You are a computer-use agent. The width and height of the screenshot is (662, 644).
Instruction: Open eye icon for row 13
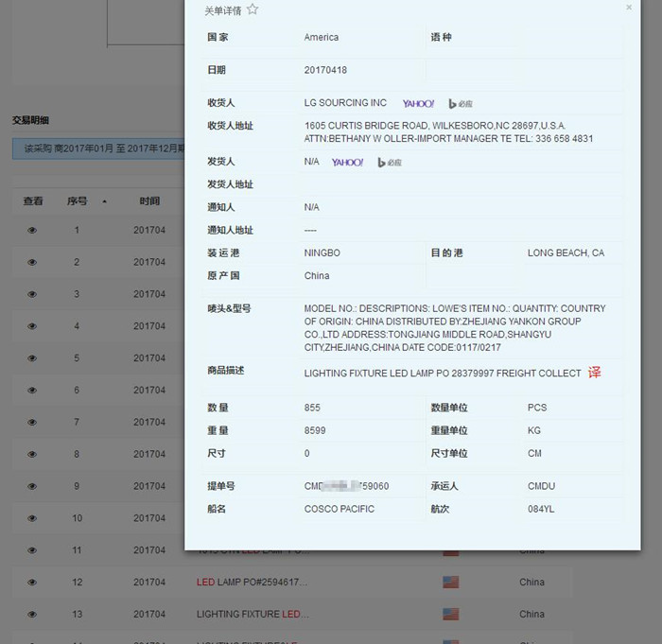tap(32, 615)
